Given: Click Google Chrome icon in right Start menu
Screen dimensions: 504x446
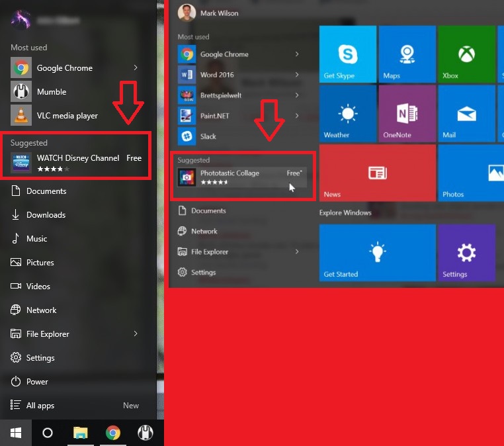Looking at the screenshot, I should pyautogui.click(x=187, y=54).
